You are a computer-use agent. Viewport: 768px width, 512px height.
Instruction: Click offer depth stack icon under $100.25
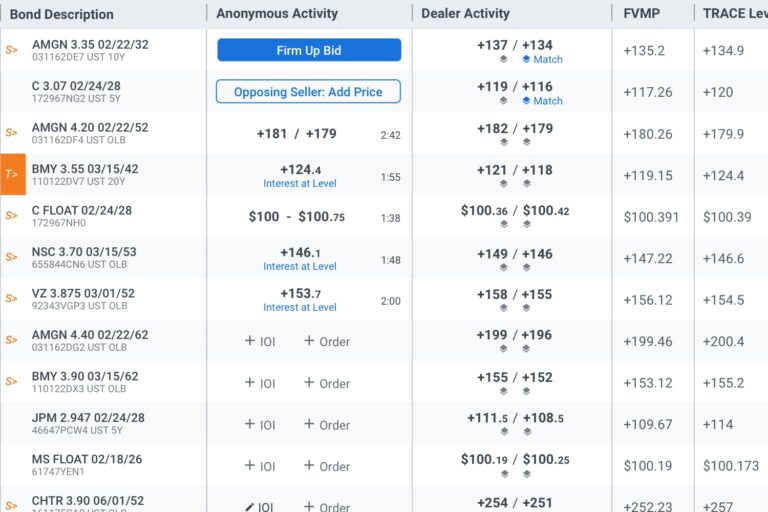[528, 474]
